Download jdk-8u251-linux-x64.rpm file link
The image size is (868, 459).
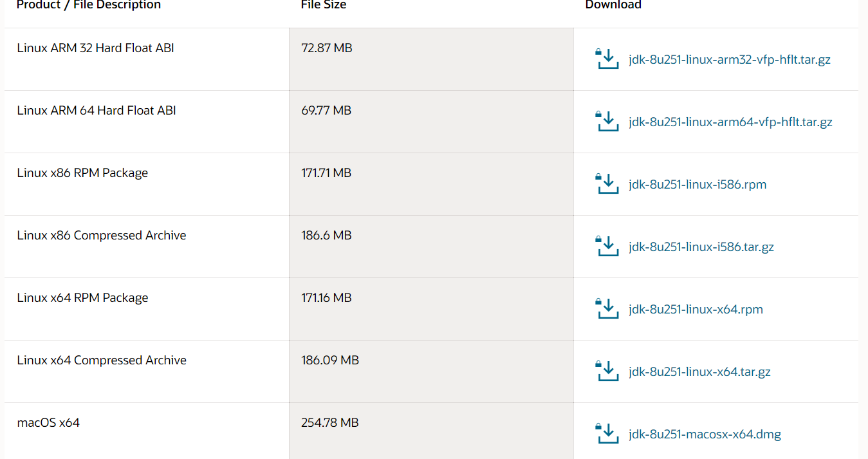[696, 310]
